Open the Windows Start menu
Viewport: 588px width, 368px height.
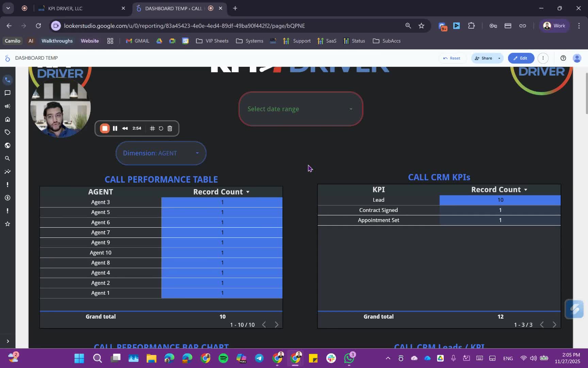[79, 358]
